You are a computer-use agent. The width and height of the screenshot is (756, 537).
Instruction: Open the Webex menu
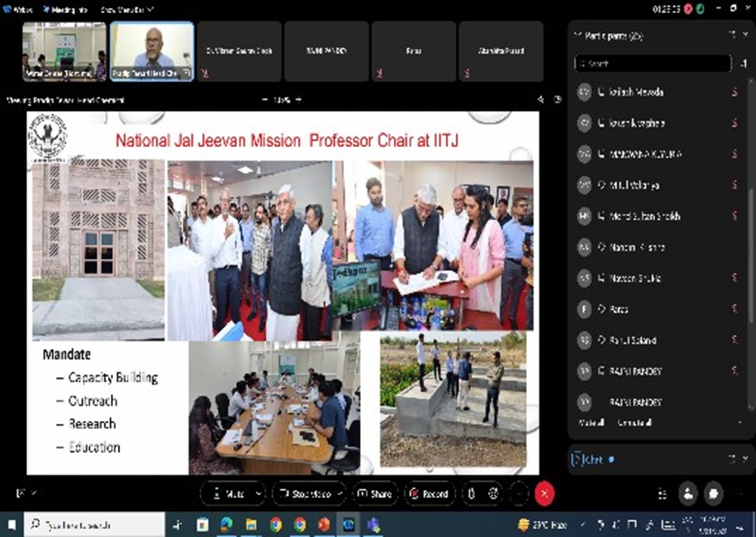click(x=18, y=9)
